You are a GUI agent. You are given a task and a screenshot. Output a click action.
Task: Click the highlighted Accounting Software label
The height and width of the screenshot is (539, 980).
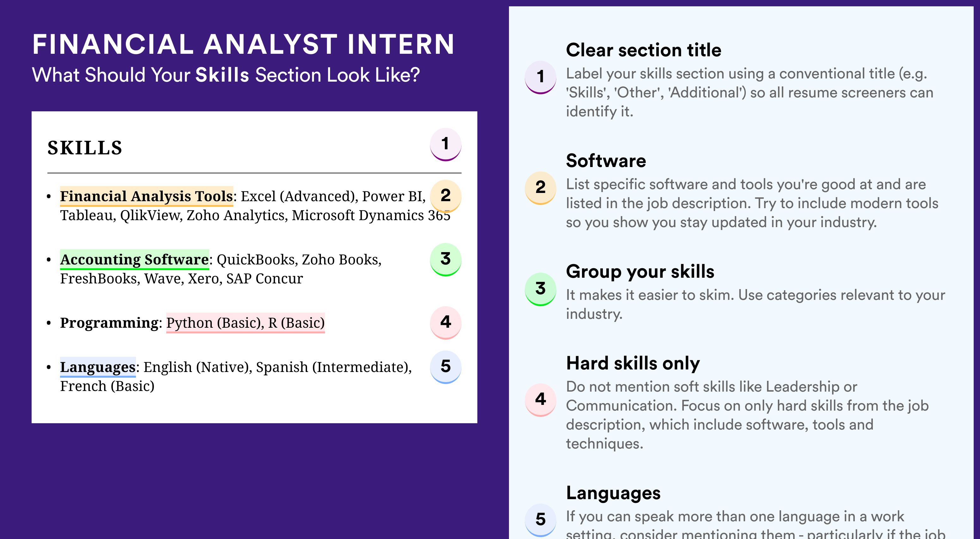point(135,260)
